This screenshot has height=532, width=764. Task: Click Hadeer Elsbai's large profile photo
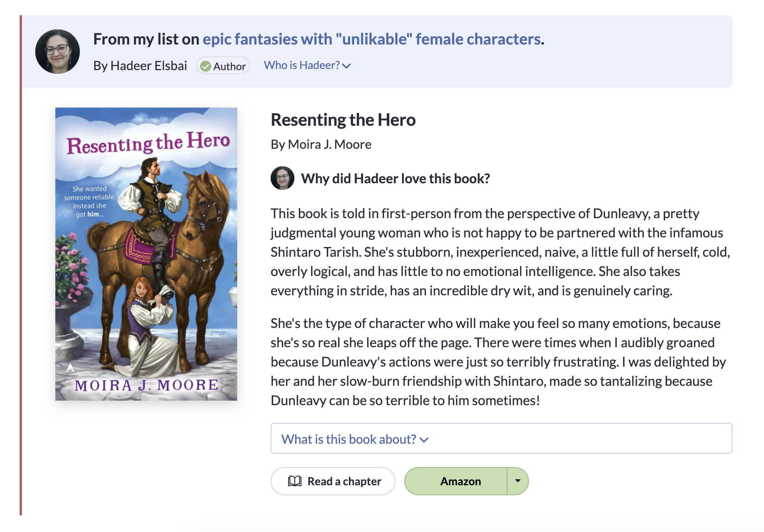pyautogui.click(x=58, y=52)
